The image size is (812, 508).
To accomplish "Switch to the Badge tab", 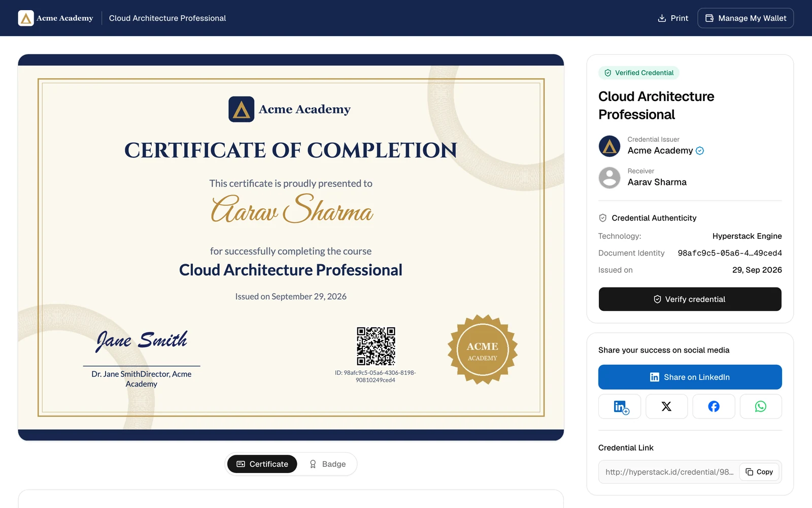I will pyautogui.click(x=327, y=464).
